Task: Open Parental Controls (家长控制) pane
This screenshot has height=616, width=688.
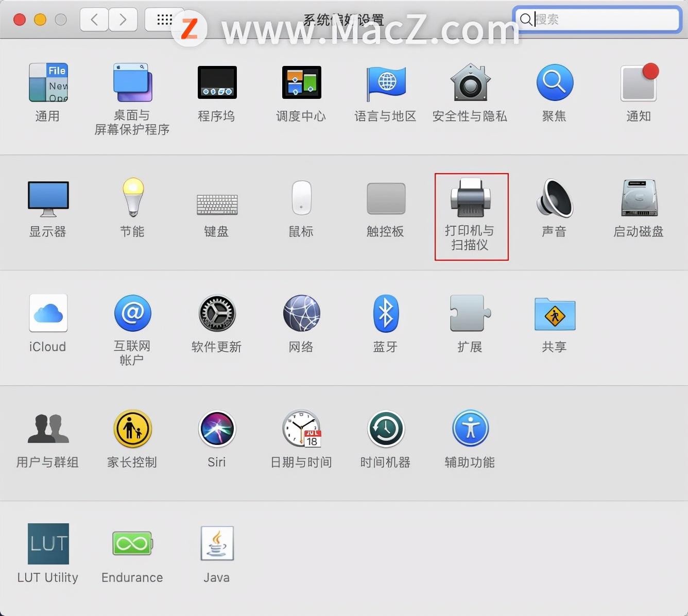Action: tap(132, 429)
